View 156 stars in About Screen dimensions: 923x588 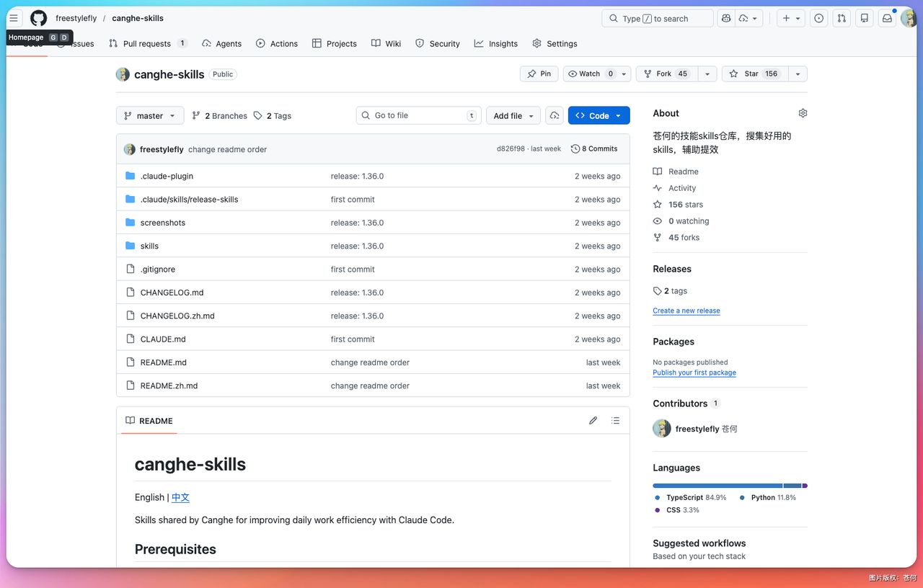click(x=679, y=205)
